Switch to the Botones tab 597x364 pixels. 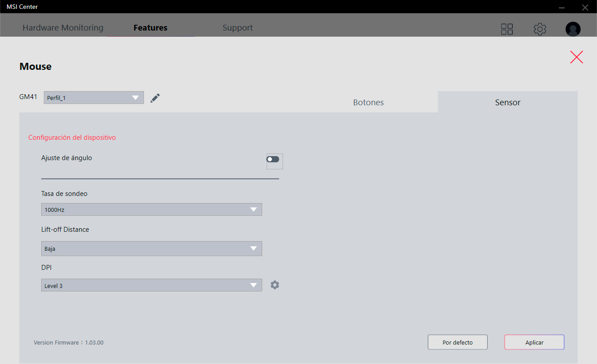[x=368, y=102]
